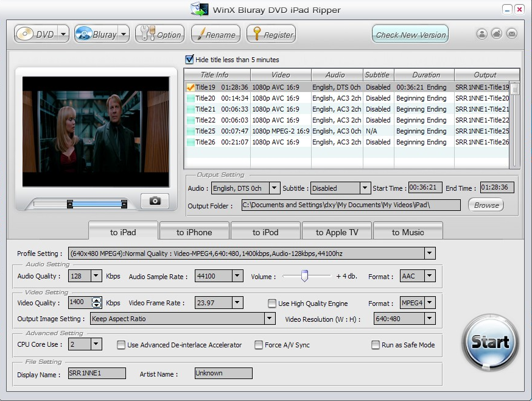Expand the Profile Setting dropdown
This screenshot has height=401, width=532.
(x=430, y=254)
